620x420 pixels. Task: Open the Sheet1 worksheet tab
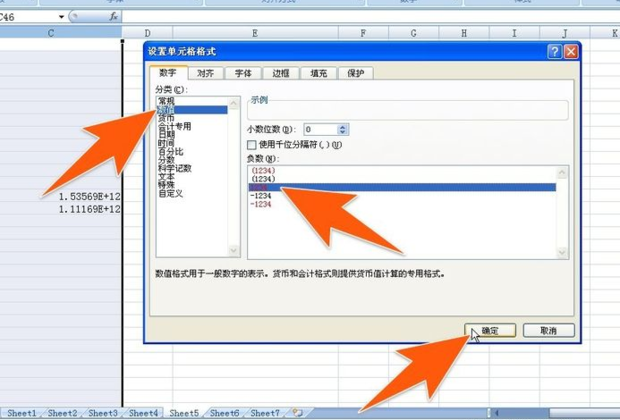[22, 413]
